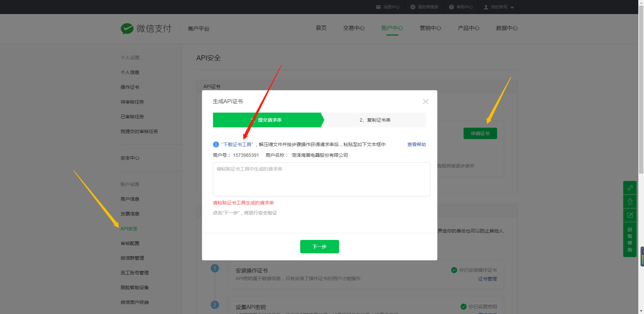Open 审核配置 in sidebar
This screenshot has width=644, height=314.
tap(130, 243)
